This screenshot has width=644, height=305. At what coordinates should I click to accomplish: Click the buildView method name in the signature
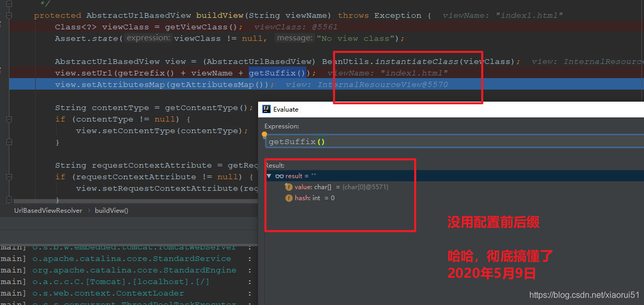tap(220, 15)
